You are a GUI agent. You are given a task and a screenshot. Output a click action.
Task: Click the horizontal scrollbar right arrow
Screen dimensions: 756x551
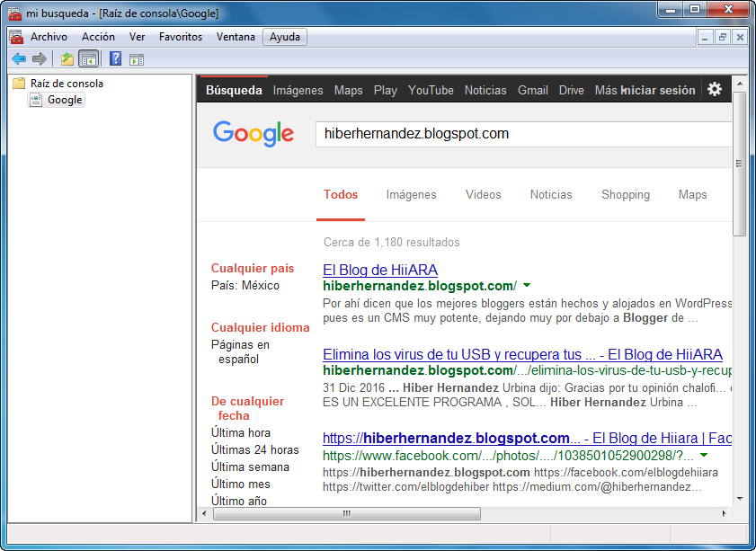[725, 514]
